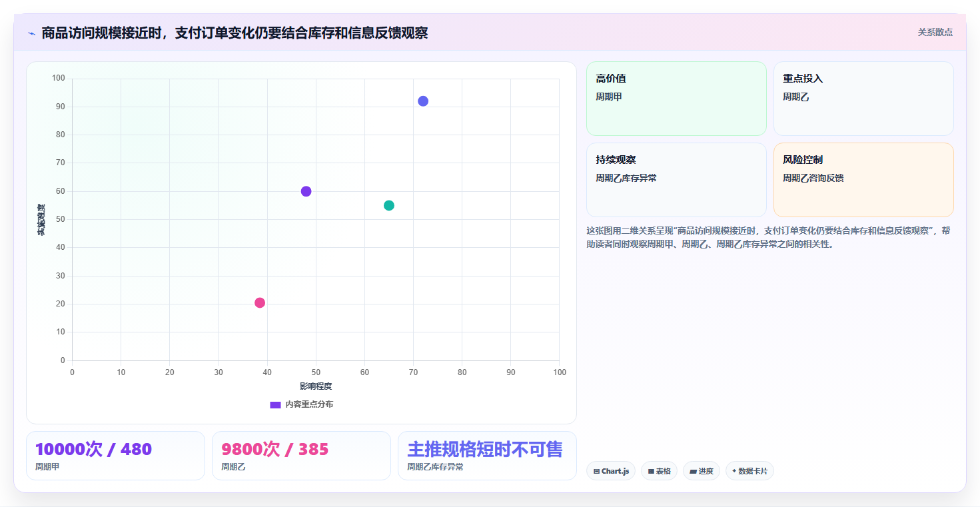Open the 持续观察 quadrant card
The width and height of the screenshot is (980, 507).
[676, 180]
